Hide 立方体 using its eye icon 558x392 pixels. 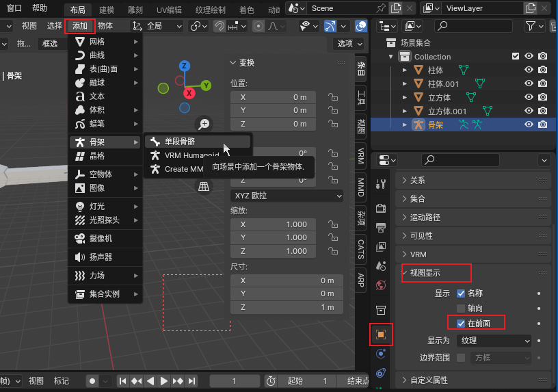529,97
